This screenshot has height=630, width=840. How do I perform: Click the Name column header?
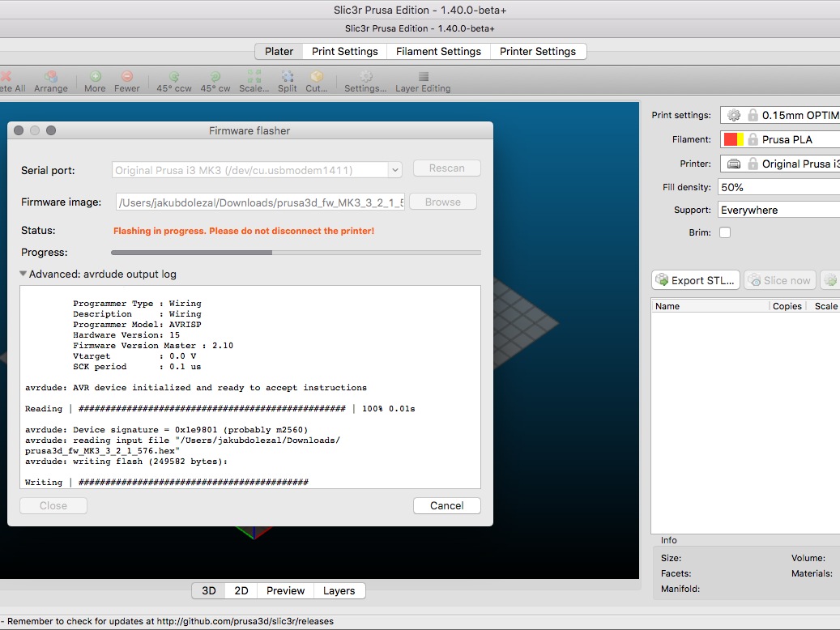point(710,306)
